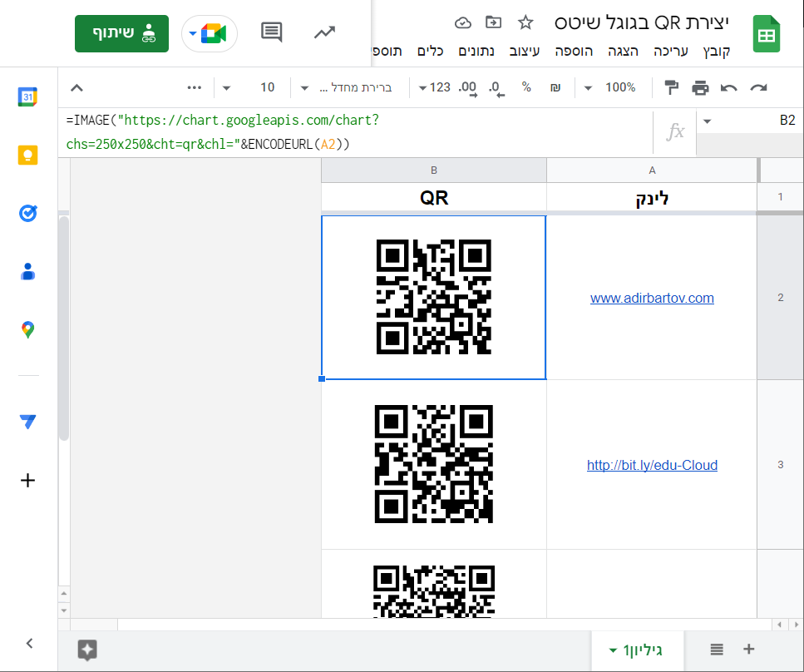Print the spreadsheet

(700, 87)
